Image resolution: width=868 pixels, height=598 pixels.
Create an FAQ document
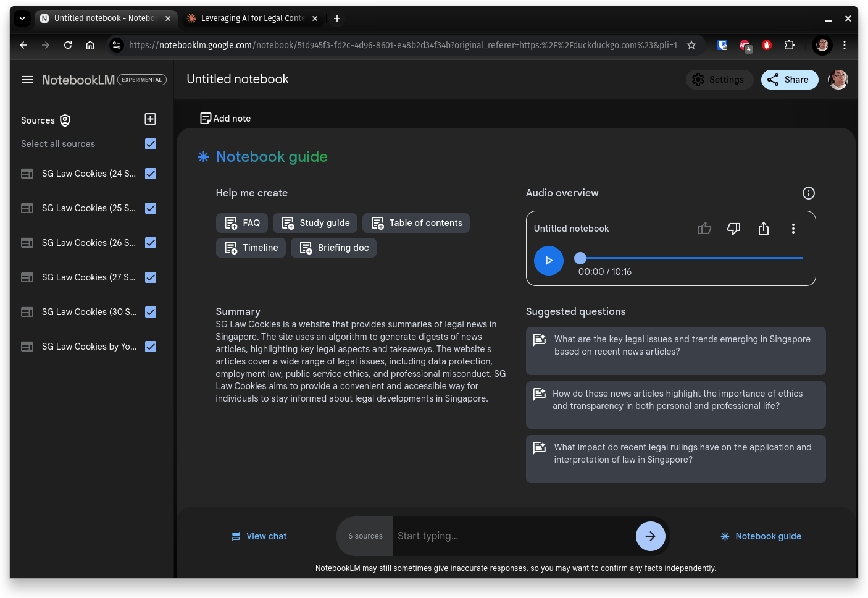tap(242, 223)
